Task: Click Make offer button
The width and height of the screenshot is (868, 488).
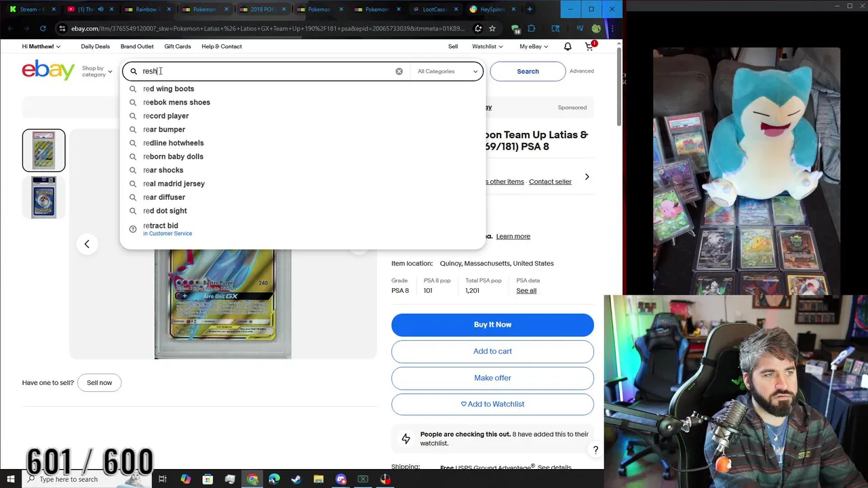Action: (x=492, y=378)
